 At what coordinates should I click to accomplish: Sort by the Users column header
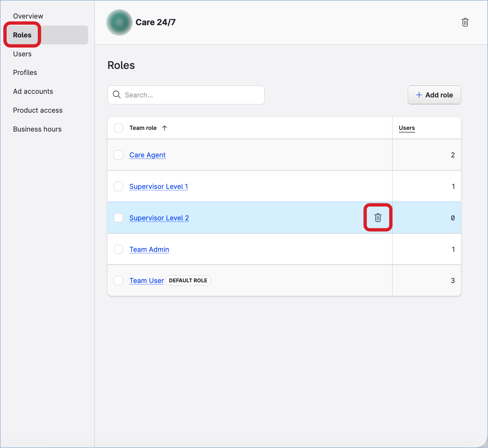[406, 128]
